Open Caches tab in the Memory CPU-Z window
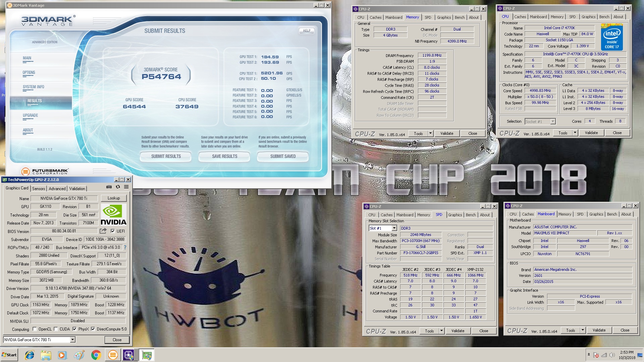This screenshot has height=362, width=644. click(375, 17)
